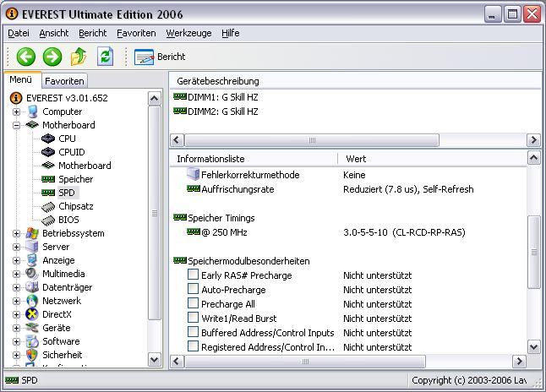The width and height of the screenshot is (546, 392).
Task: Toggle the Write1/Read Burst checkbox
Action: [193, 318]
